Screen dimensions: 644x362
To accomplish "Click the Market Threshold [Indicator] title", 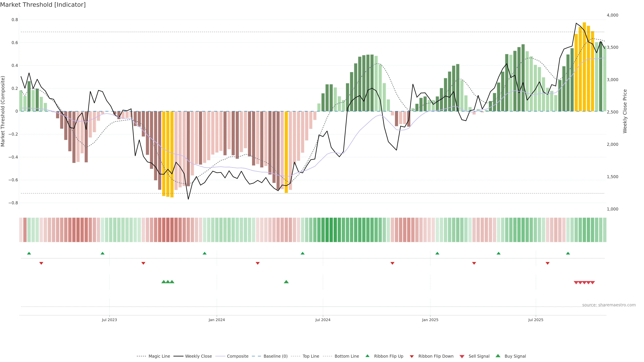I will 43,5.
